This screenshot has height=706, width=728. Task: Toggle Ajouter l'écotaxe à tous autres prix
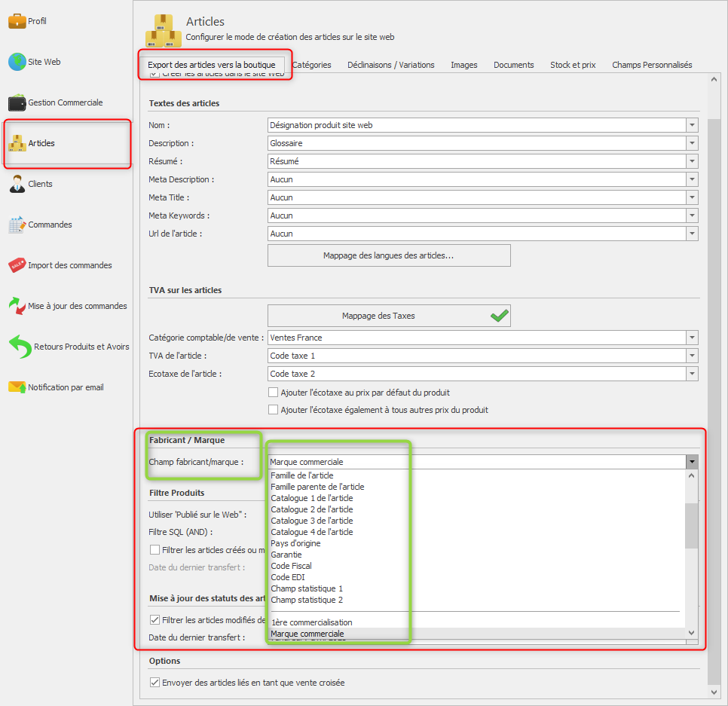coord(273,410)
